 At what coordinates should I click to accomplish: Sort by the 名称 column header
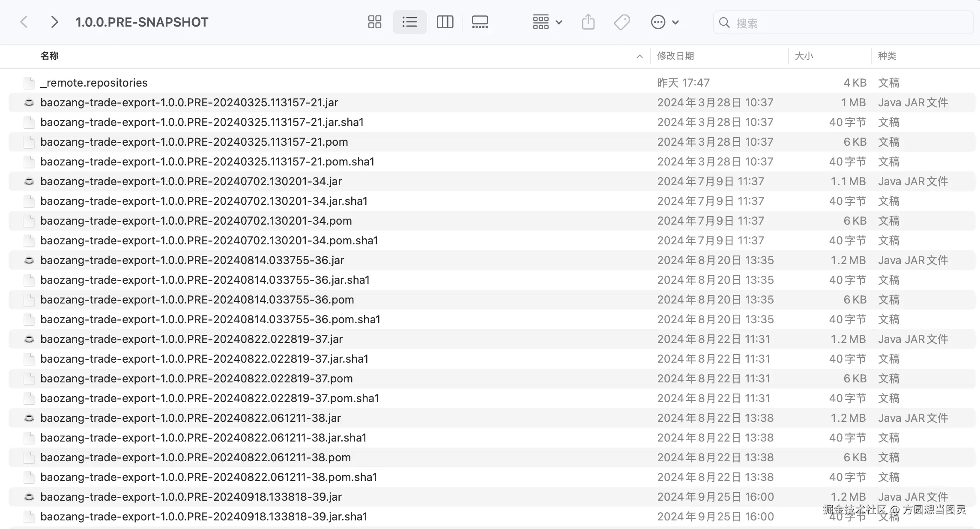50,56
